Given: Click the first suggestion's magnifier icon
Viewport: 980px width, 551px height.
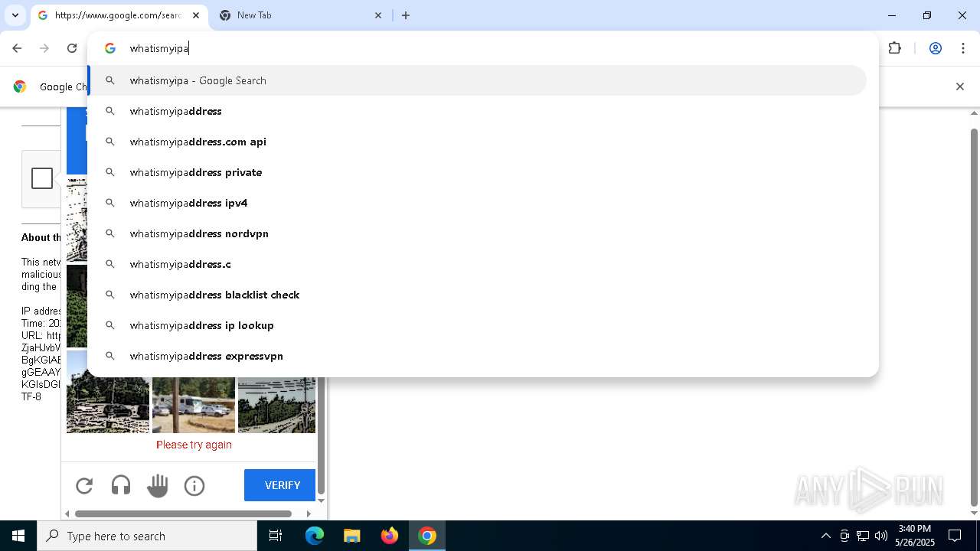Looking at the screenshot, I should coord(110,80).
